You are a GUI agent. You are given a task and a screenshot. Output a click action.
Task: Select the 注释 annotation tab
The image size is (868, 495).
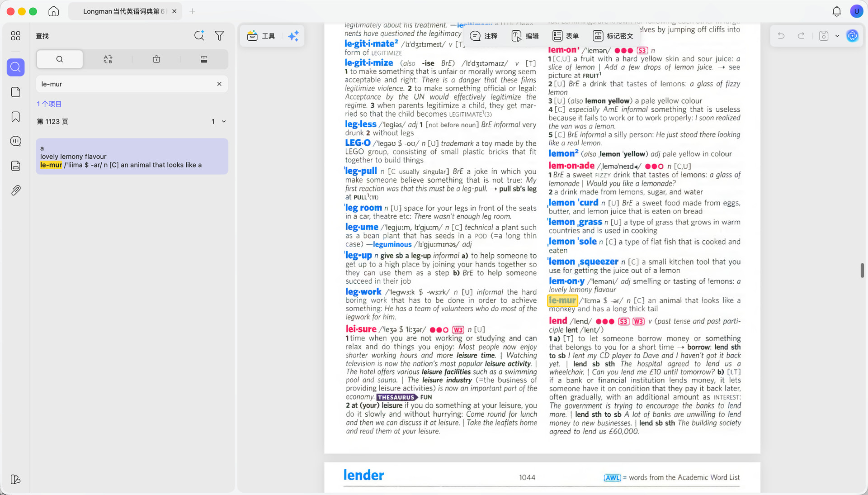point(484,36)
